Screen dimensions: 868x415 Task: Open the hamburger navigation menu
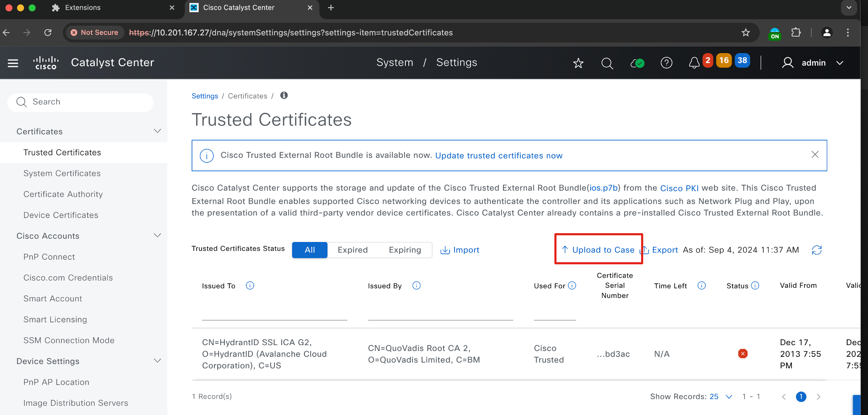(13, 63)
